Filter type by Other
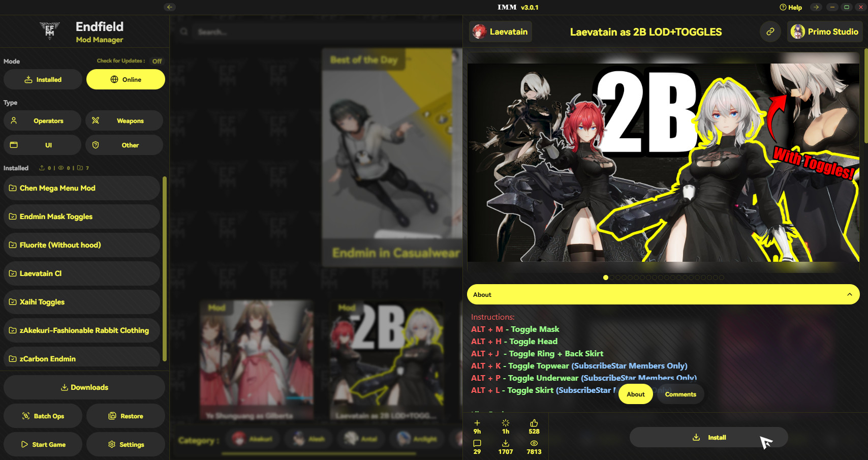The height and width of the screenshot is (460, 868). 124,145
